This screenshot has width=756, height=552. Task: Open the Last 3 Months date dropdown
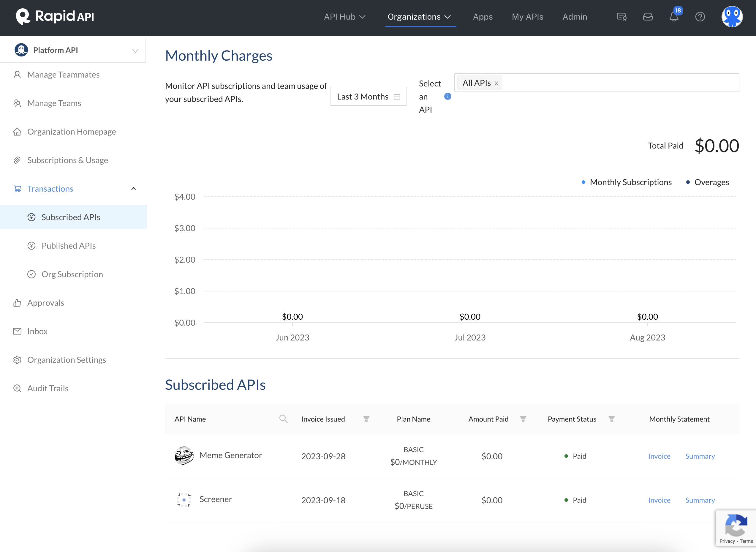click(368, 97)
